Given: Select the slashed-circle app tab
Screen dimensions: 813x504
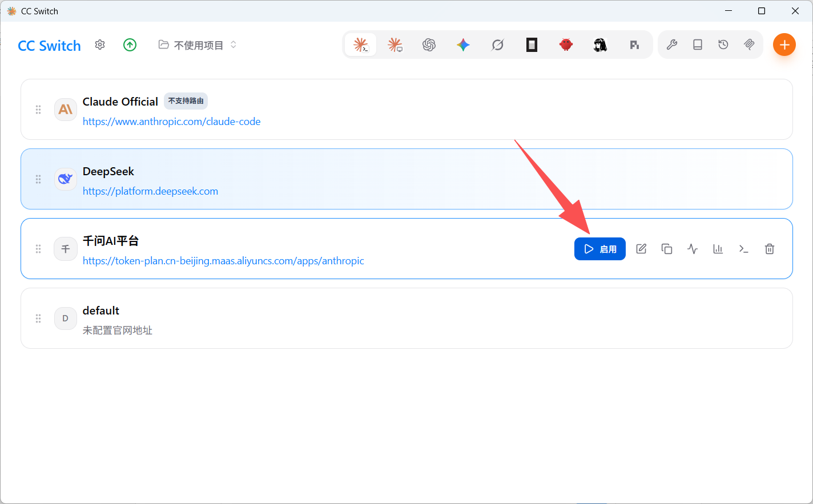Looking at the screenshot, I should (x=497, y=45).
